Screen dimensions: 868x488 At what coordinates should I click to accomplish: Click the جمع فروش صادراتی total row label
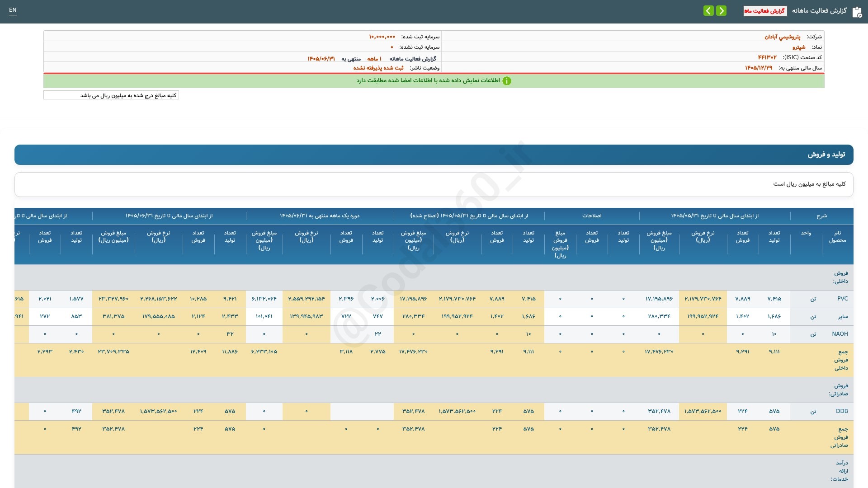[x=839, y=437]
